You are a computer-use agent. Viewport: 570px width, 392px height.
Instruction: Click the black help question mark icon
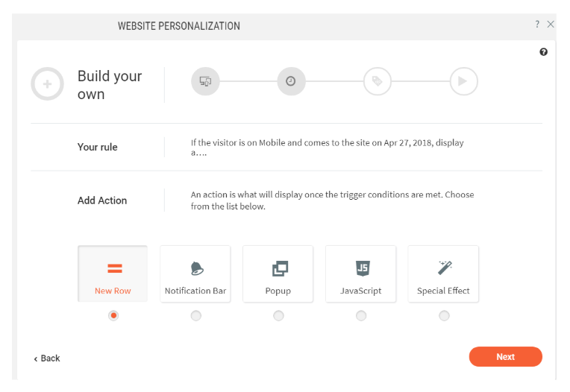click(x=543, y=52)
